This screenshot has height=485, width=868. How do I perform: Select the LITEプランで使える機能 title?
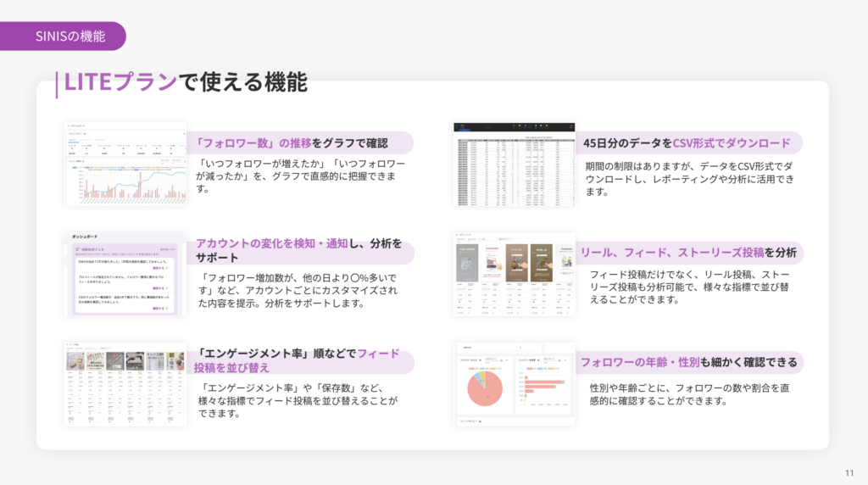coord(186,82)
